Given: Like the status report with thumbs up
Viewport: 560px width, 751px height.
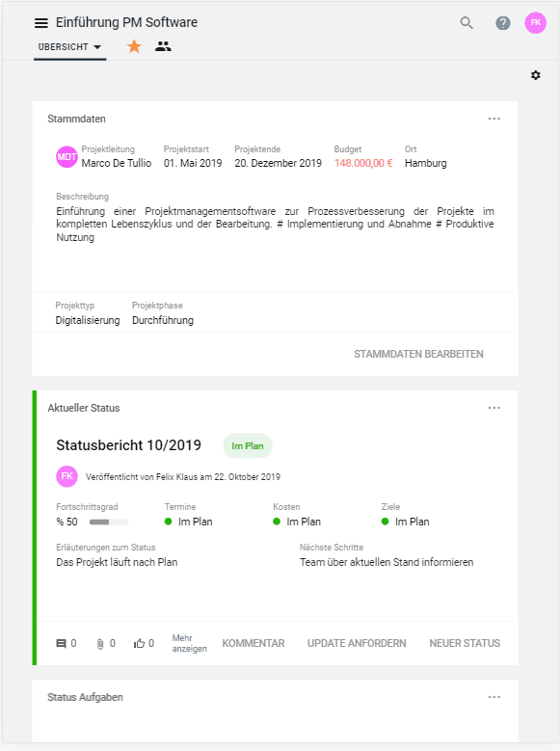Looking at the screenshot, I should click(139, 643).
